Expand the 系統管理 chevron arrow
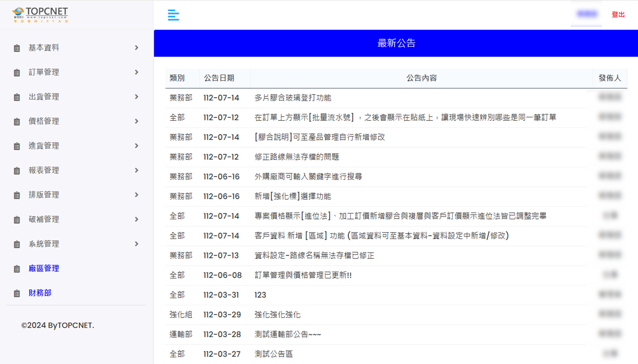Viewport: 638px width, 364px height. tap(137, 244)
